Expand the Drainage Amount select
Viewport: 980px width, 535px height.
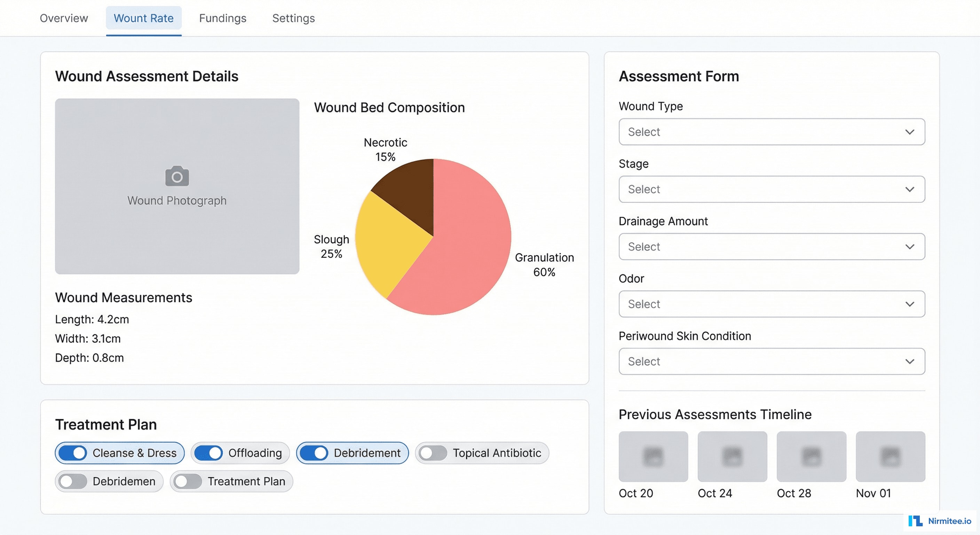point(772,247)
